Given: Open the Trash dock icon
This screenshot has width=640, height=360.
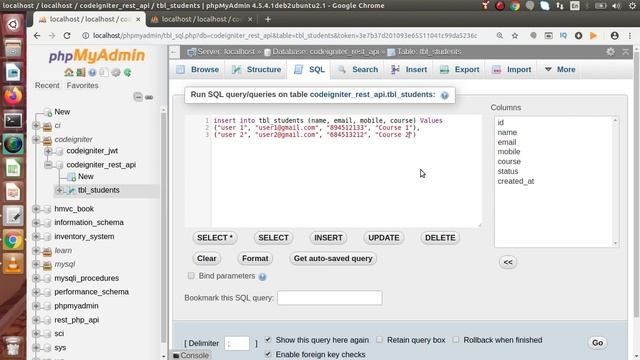Looking at the screenshot, I should [13, 346].
